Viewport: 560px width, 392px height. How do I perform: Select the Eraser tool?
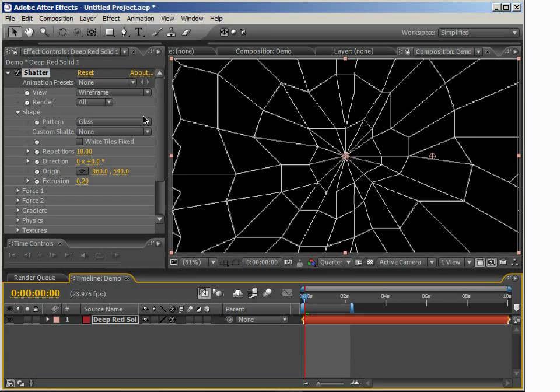coord(187,32)
